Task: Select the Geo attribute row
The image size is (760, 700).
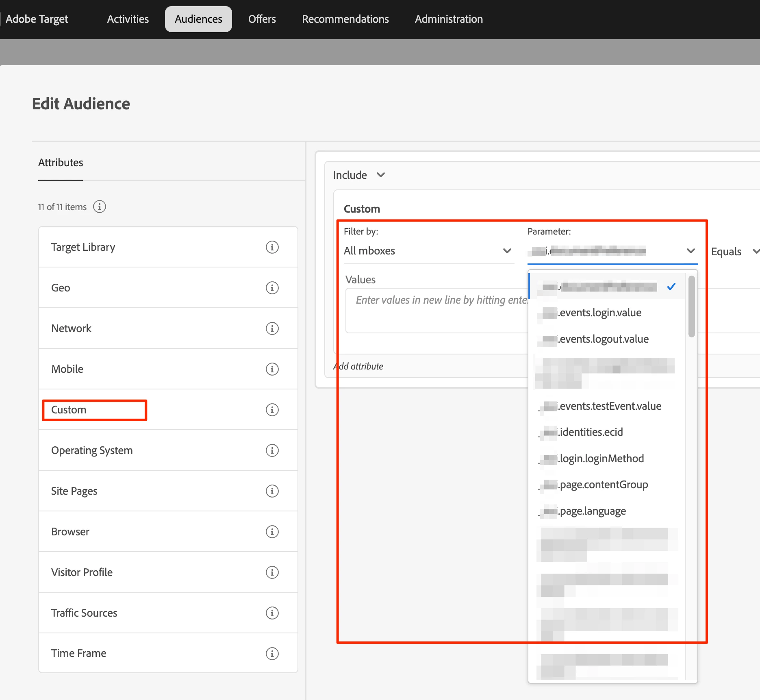Action: (x=168, y=288)
